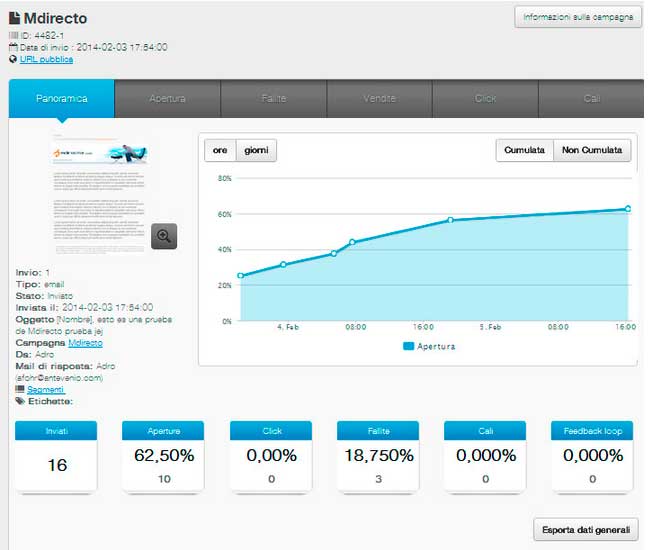This screenshot has width=650, height=550.
Task: Click the ID: 4482-1 text
Action: [x=42, y=36]
